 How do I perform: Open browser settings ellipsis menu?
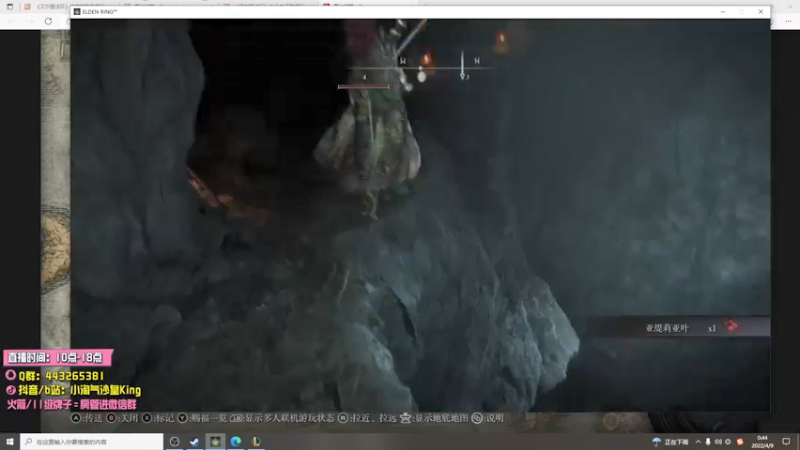pyautogui.click(x=788, y=21)
